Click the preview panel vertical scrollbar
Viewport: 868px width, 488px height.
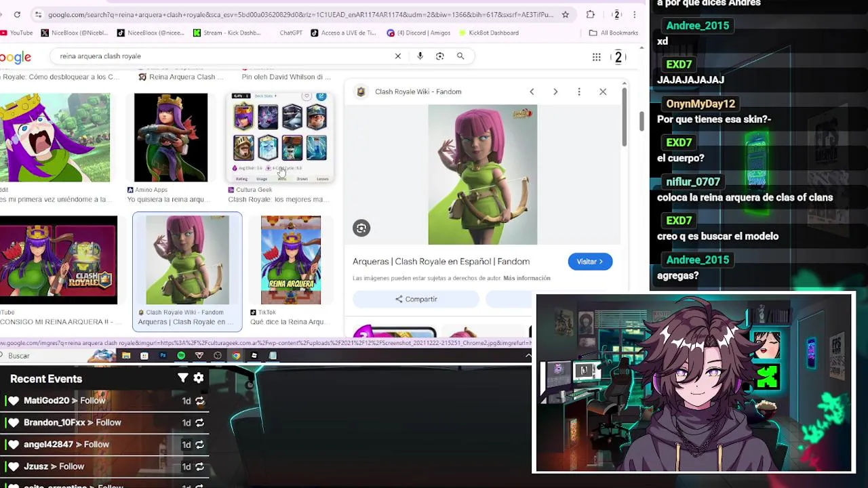click(625, 116)
